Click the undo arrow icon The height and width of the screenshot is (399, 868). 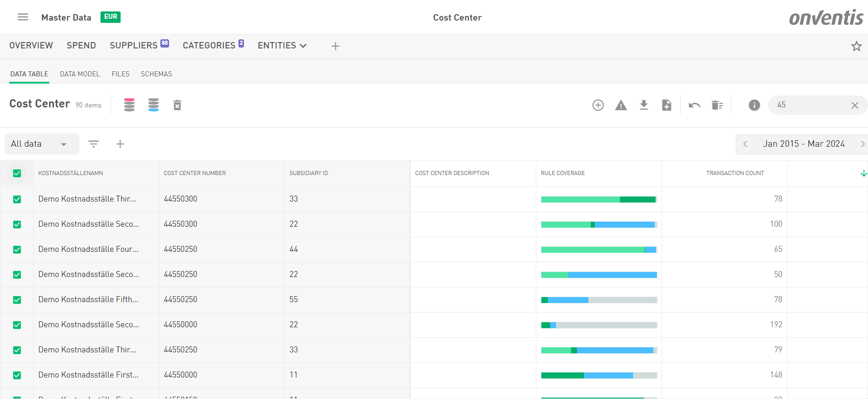694,105
